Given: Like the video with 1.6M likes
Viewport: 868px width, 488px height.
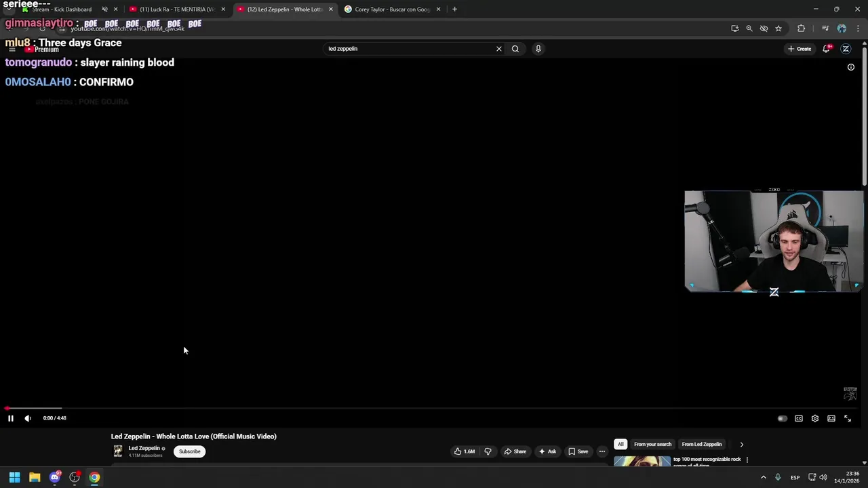Looking at the screenshot, I should coord(465,451).
